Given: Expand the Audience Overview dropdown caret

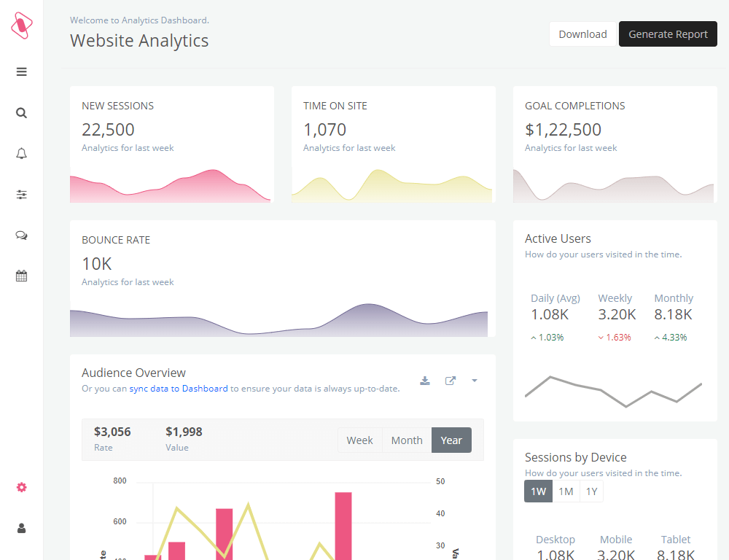Looking at the screenshot, I should 475,381.
